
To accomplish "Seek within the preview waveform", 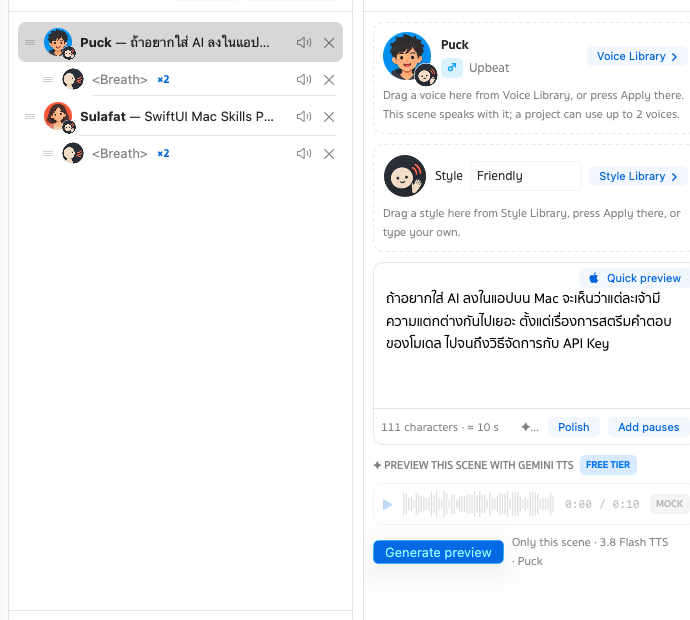I will pos(478,504).
